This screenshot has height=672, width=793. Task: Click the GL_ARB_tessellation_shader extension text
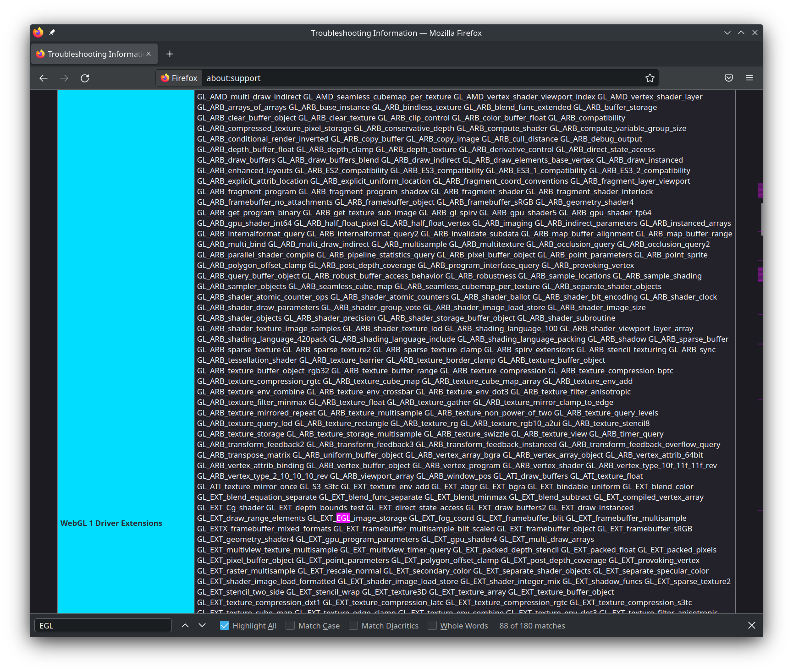pos(247,360)
